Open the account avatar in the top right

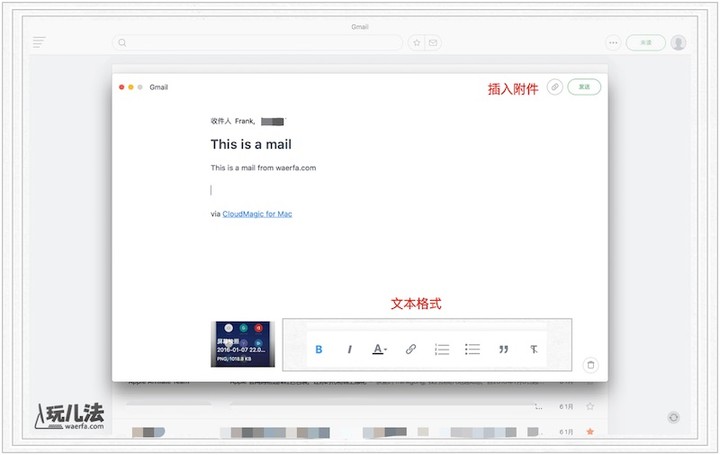point(678,43)
